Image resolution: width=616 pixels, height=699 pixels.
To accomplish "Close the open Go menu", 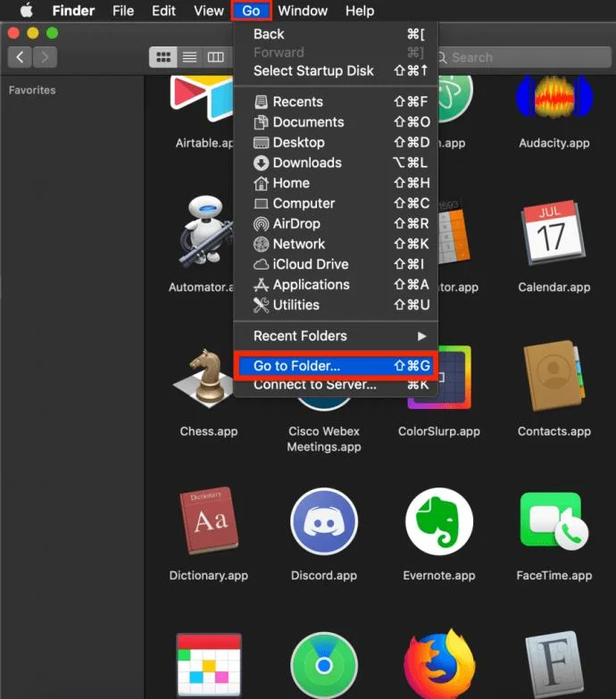I will 251,10.
